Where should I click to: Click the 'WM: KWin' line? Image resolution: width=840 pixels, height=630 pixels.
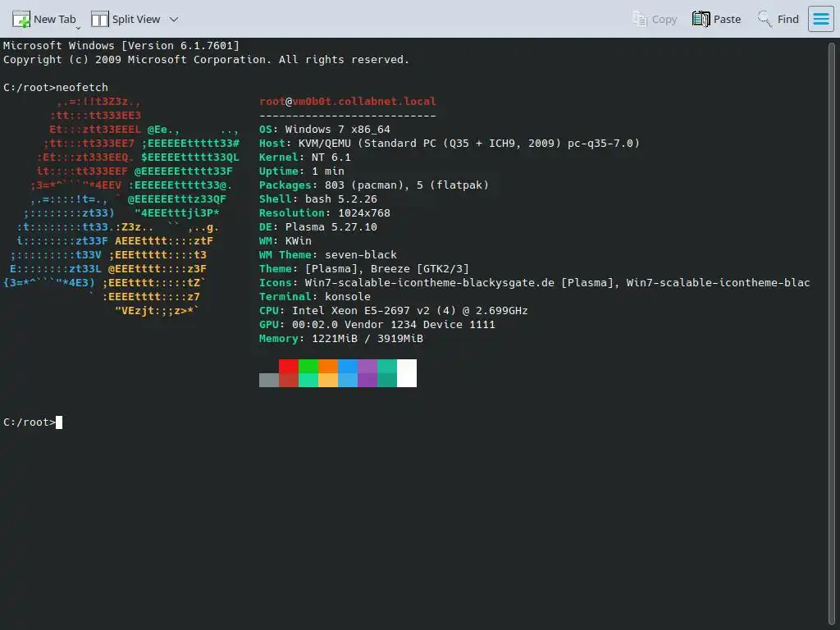[x=285, y=240]
